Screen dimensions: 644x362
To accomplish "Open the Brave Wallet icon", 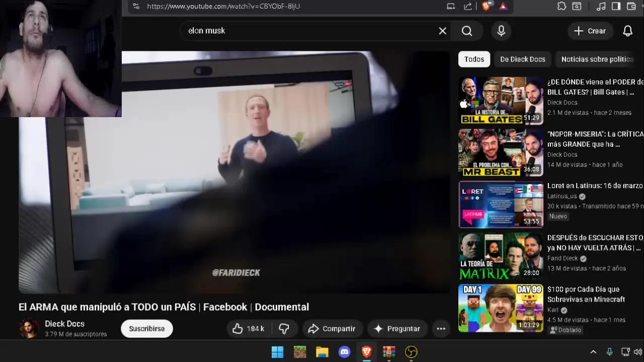I will pos(631,6).
